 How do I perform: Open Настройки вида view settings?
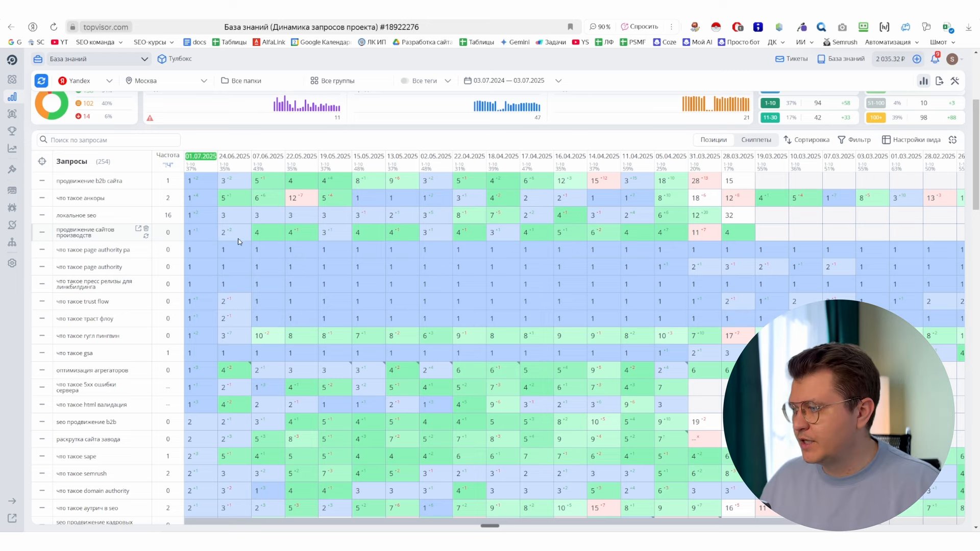[911, 140]
